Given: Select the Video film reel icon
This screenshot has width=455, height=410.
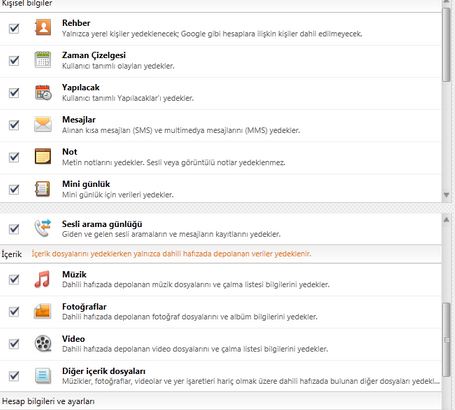Looking at the screenshot, I should click(x=43, y=343).
